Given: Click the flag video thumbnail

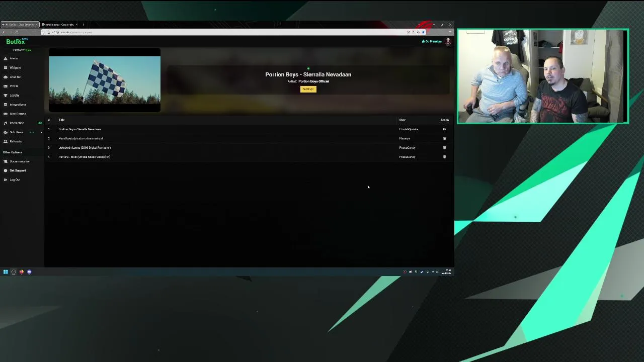Looking at the screenshot, I should (105, 80).
